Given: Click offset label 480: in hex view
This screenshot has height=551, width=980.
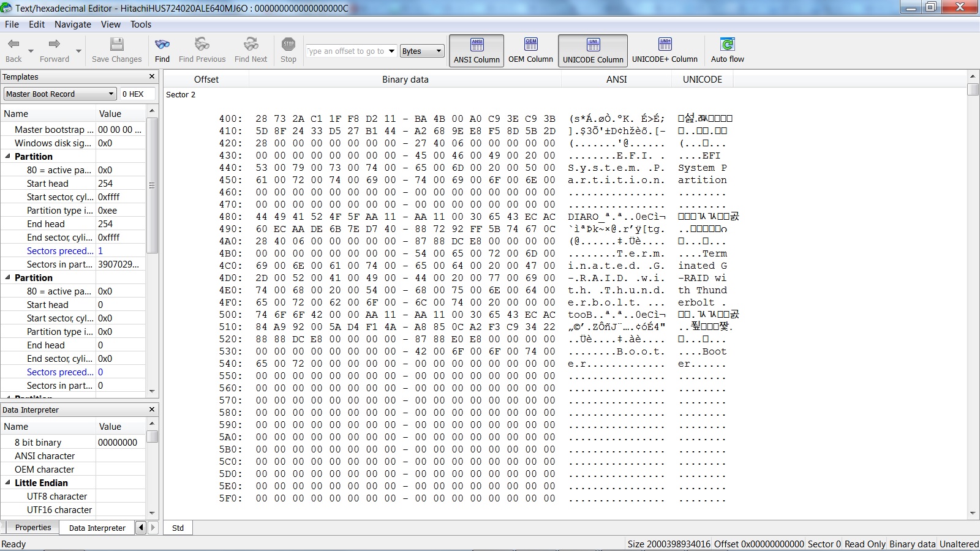Looking at the screenshot, I should pyautogui.click(x=230, y=217).
